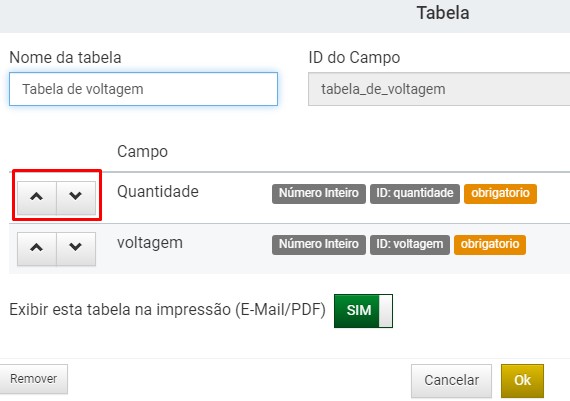Click Número Inteiro badge on voltagem row

tap(319, 244)
